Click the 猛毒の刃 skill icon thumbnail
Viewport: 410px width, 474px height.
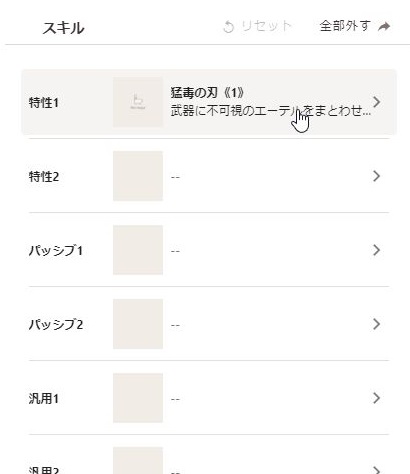click(x=138, y=102)
